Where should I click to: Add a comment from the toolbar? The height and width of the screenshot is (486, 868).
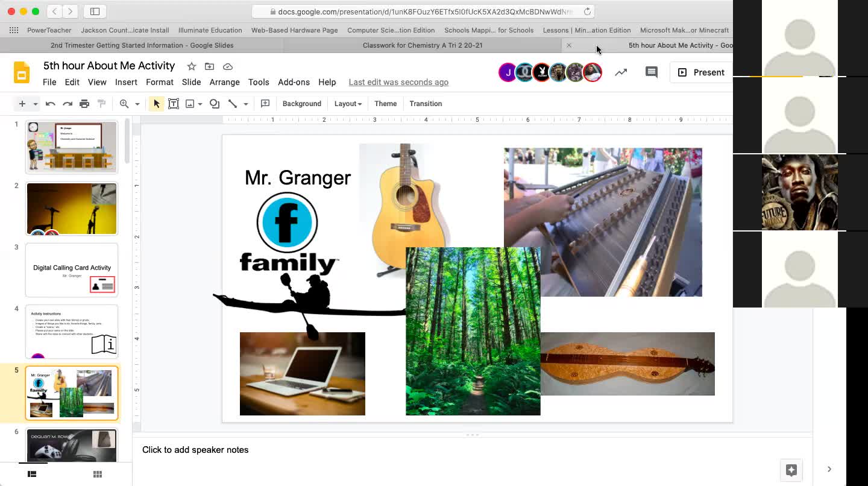[265, 104]
